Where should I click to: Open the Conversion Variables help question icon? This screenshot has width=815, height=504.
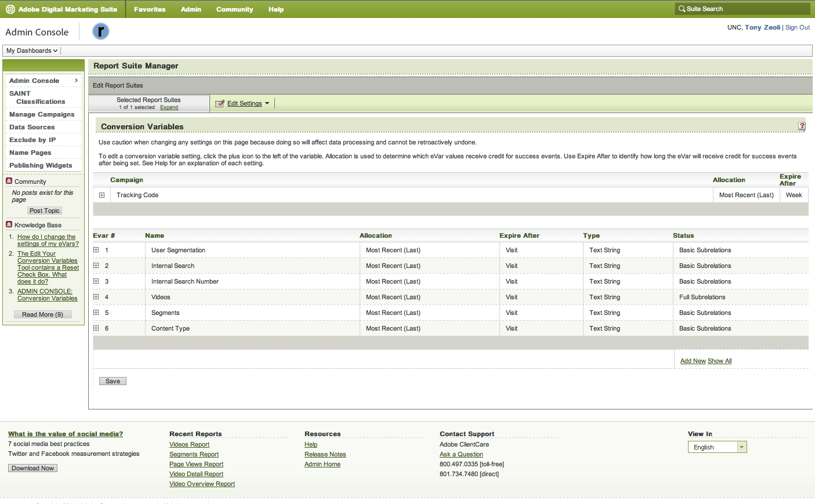[x=802, y=126]
